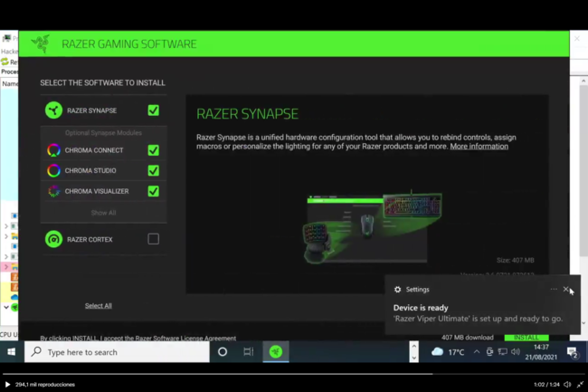Dismiss the Device is ready notification
Viewport: 588px width, 392px height.
coord(566,289)
